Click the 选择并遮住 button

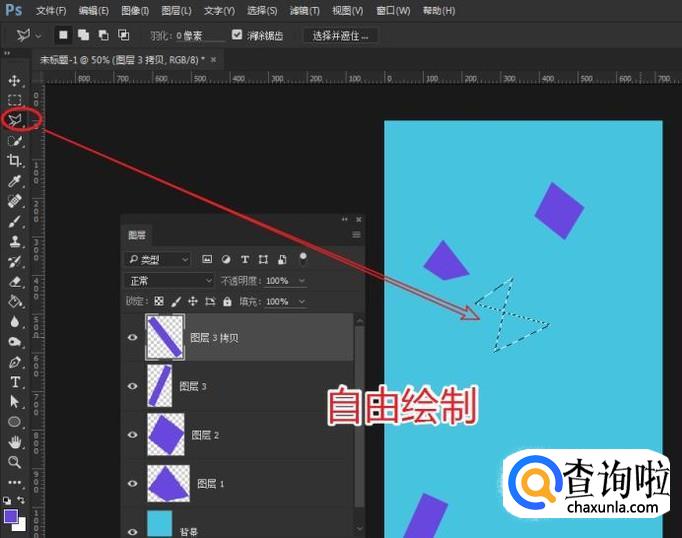click(340, 35)
